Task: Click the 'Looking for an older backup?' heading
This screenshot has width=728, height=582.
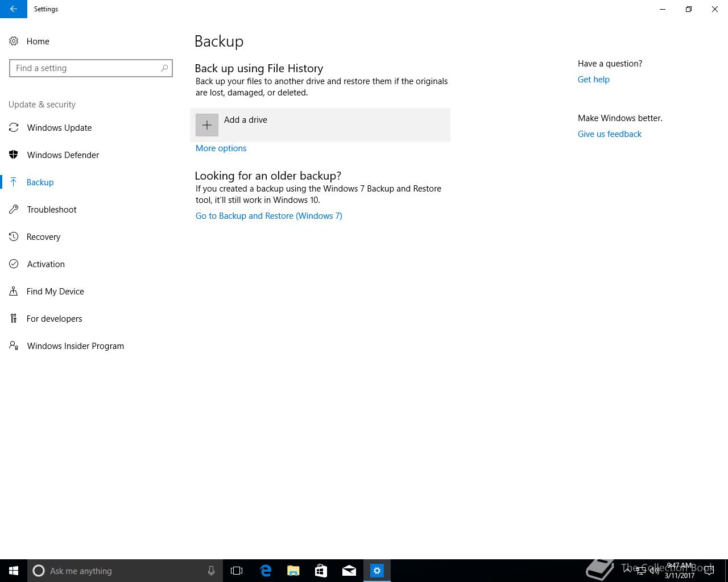Action: coord(268,176)
